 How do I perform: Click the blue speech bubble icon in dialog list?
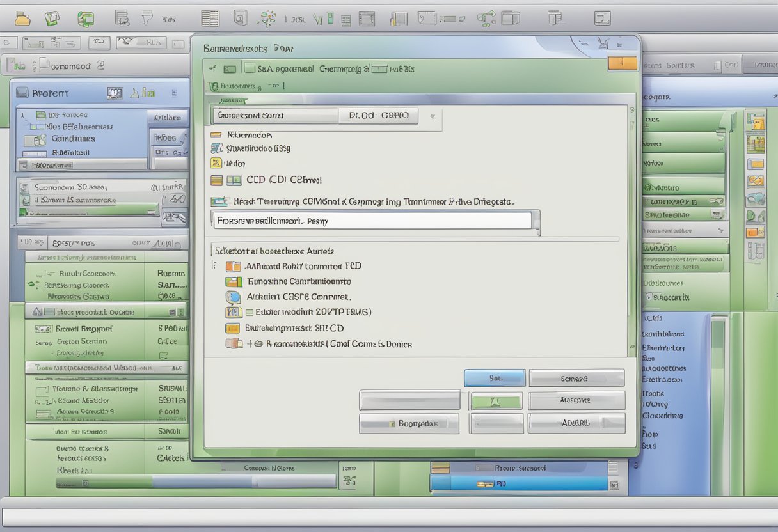point(233,297)
